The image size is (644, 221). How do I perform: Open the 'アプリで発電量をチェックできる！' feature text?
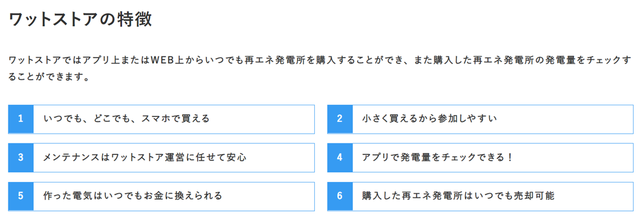point(437,158)
